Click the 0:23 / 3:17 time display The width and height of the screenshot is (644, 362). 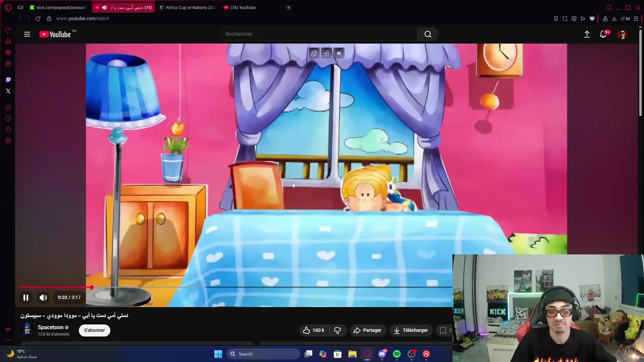(x=69, y=298)
